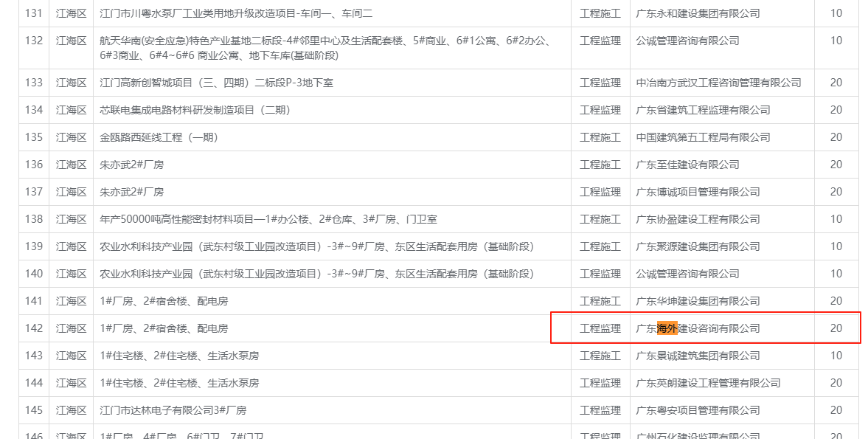Image resolution: width=868 pixels, height=439 pixels.
Task: Select 广东博诚项目管理有限公司 cell
Action: pos(698,192)
